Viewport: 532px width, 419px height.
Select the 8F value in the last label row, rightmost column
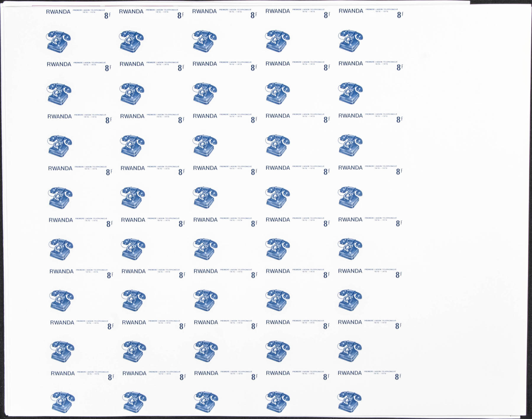coord(398,377)
